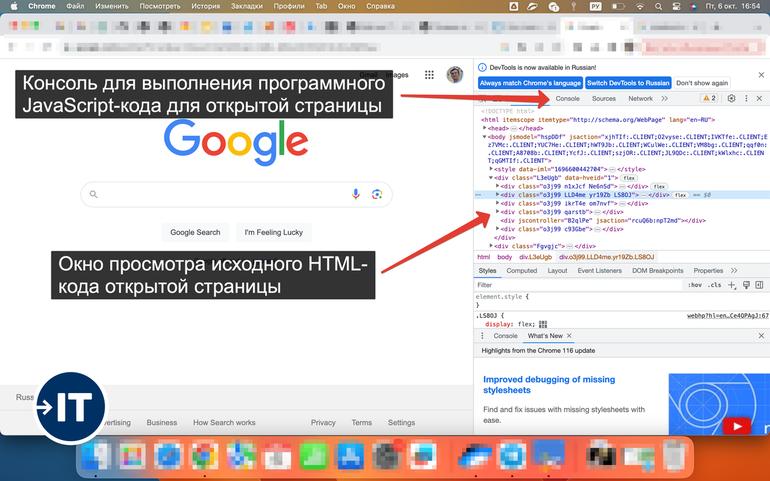Open the Apple menu

click(14, 6)
